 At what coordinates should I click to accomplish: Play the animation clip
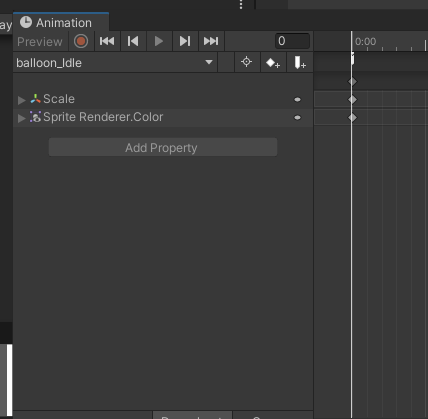159,41
